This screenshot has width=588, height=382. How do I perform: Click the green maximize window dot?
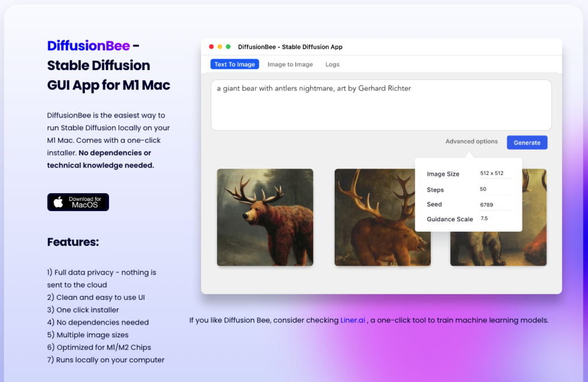[228, 46]
